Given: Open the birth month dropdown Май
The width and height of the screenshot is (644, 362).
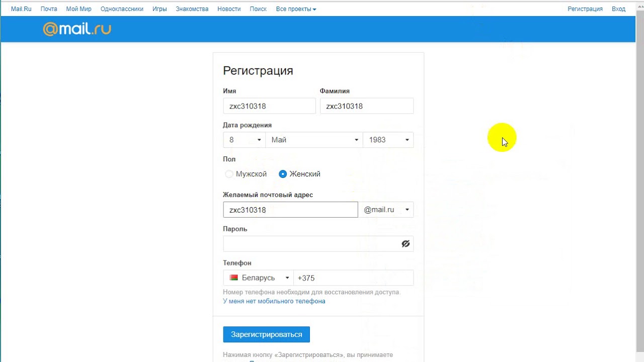Looking at the screenshot, I should pos(314,140).
